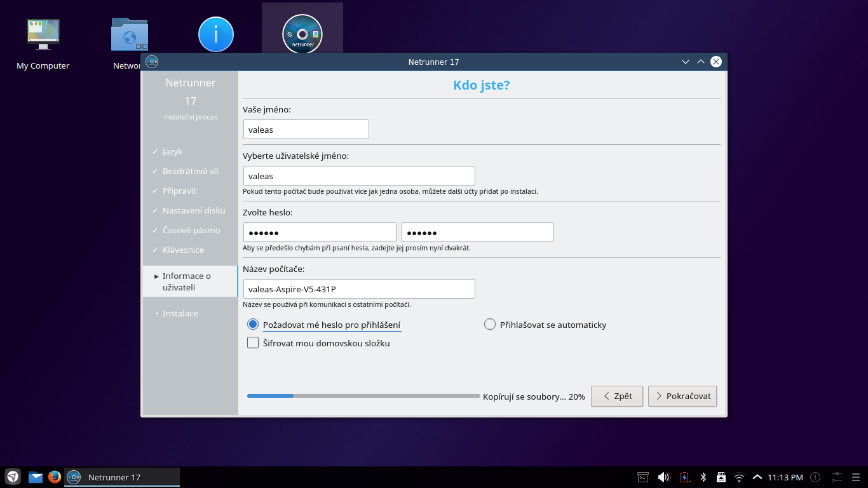Click the battery status tray icon
This screenshot has height=488, width=868.
pyautogui.click(x=684, y=477)
